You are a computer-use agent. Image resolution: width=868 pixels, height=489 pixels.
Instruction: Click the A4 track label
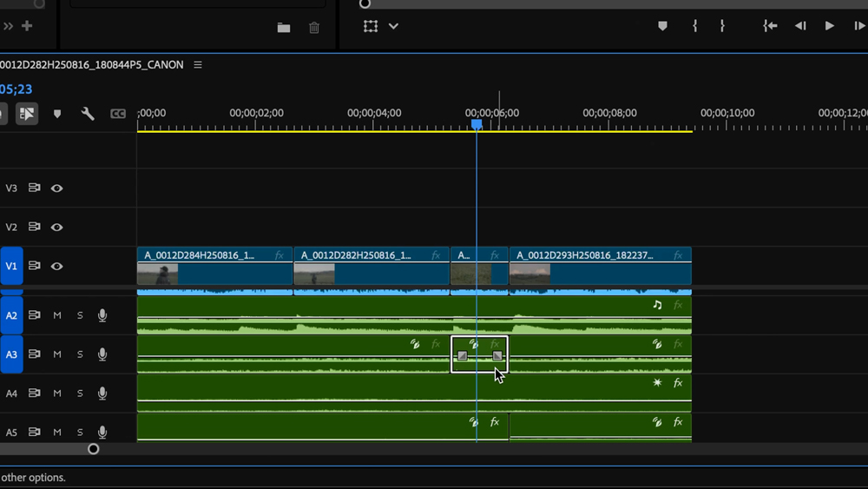coord(11,393)
